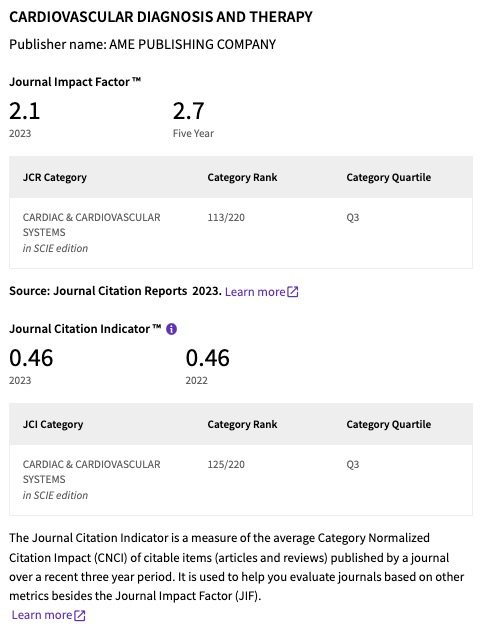
Task: Click the AME Publishing Company publisher name
Action: (192, 44)
